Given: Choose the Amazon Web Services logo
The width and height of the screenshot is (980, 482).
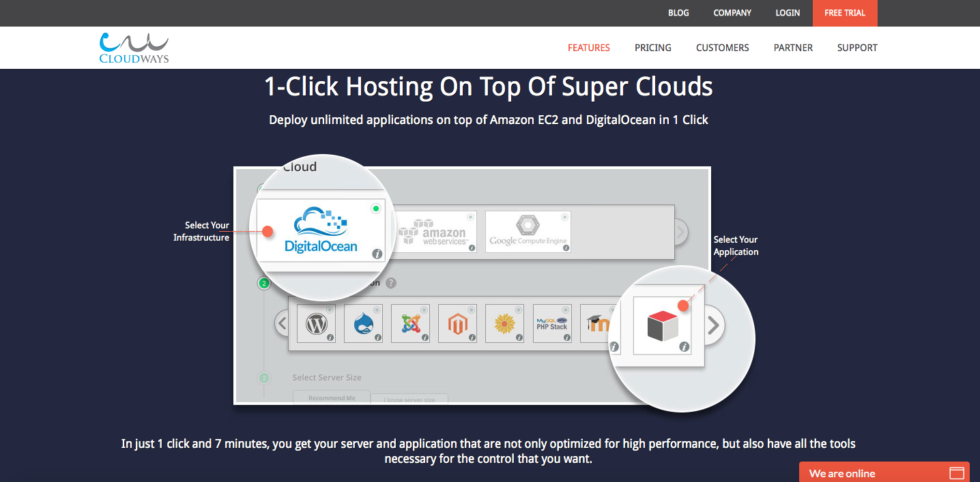Looking at the screenshot, I should click(x=433, y=232).
